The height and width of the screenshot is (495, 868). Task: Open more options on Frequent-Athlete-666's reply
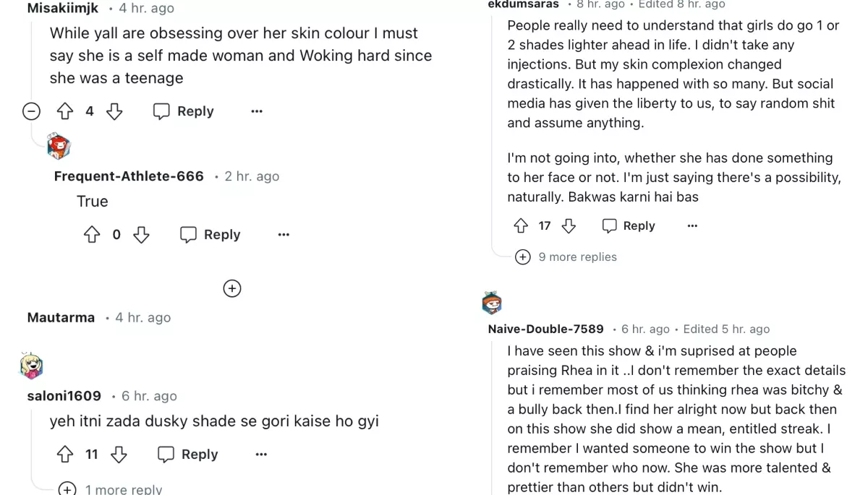[x=284, y=235]
